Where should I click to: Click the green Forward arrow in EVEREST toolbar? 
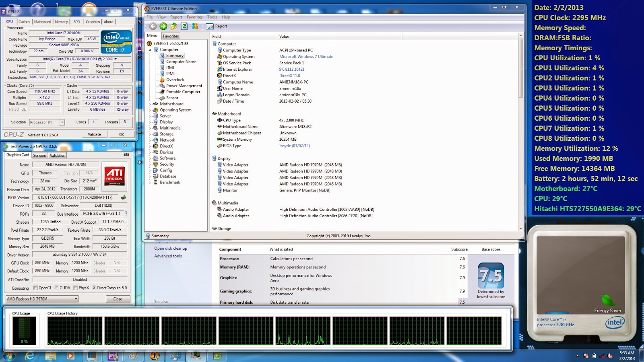[163, 26]
